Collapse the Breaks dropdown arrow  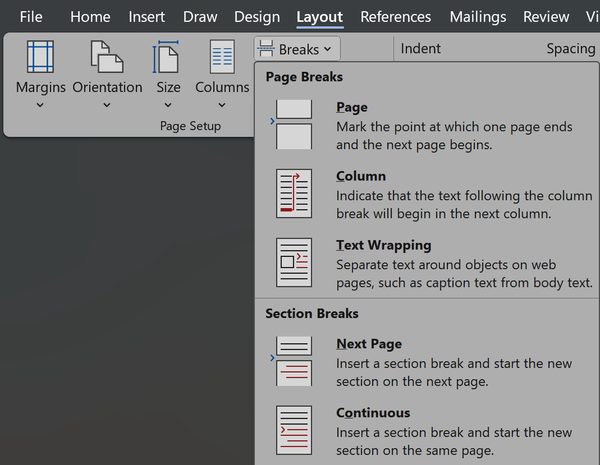327,49
